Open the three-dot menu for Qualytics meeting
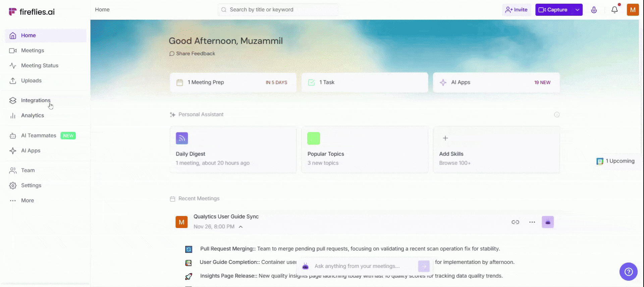This screenshot has height=287, width=644. (532, 222)
